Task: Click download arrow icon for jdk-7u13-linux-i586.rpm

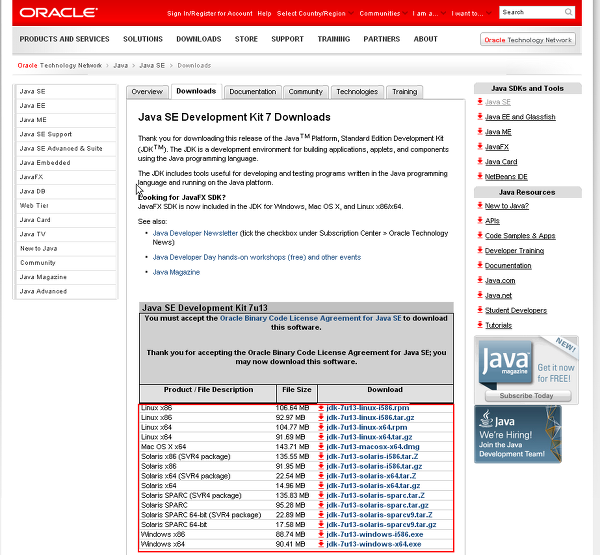Action: pyautogui.click(x=321, y=408)
